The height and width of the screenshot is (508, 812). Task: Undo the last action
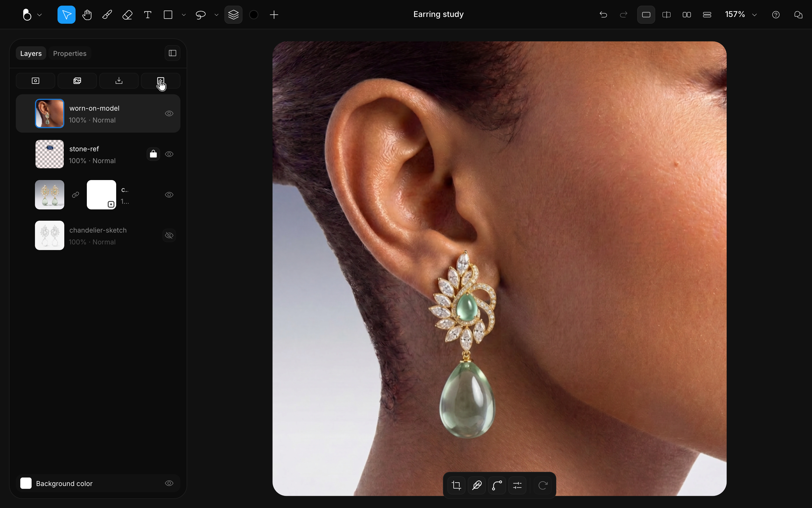tap(603, 15)
